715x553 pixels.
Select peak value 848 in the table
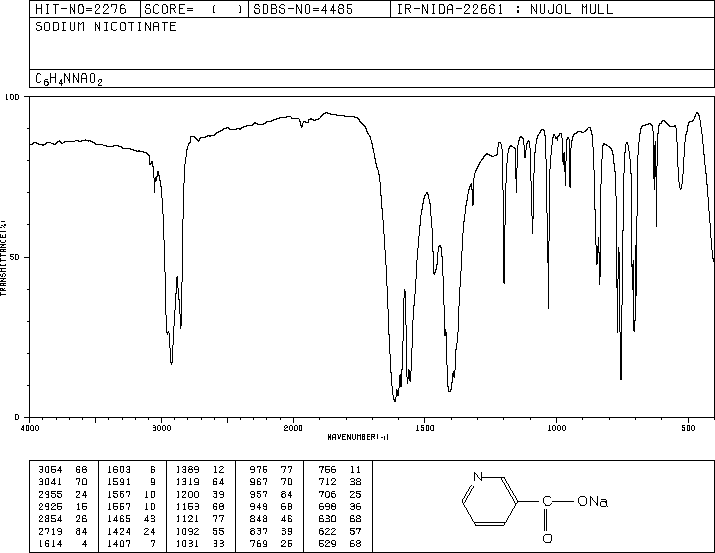pos(259,519)
